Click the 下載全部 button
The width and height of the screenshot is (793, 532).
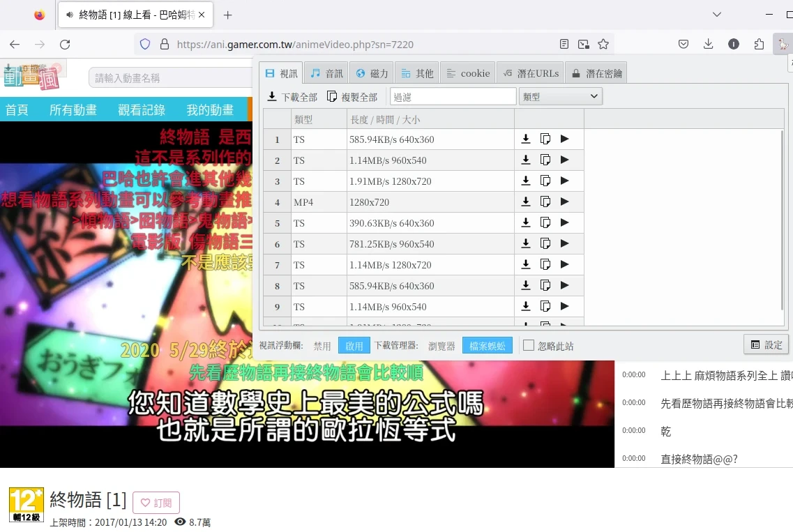click(292, 97)
